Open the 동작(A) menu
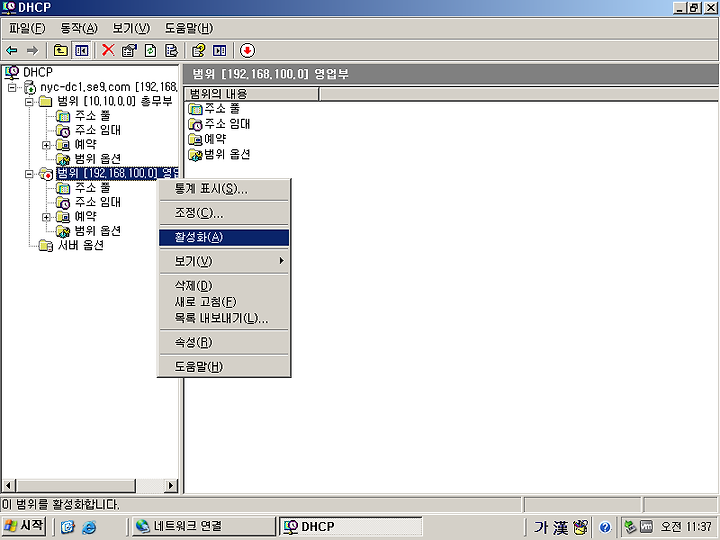720x540 pixels. (79, 28)
